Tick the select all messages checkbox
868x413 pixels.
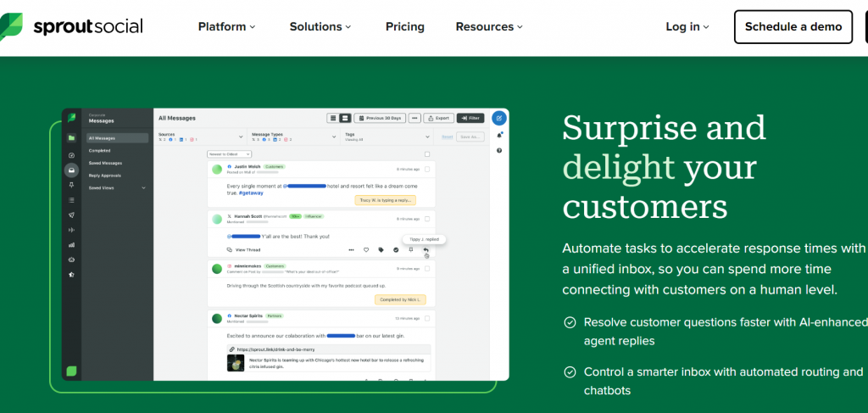[x=427, y=154]
